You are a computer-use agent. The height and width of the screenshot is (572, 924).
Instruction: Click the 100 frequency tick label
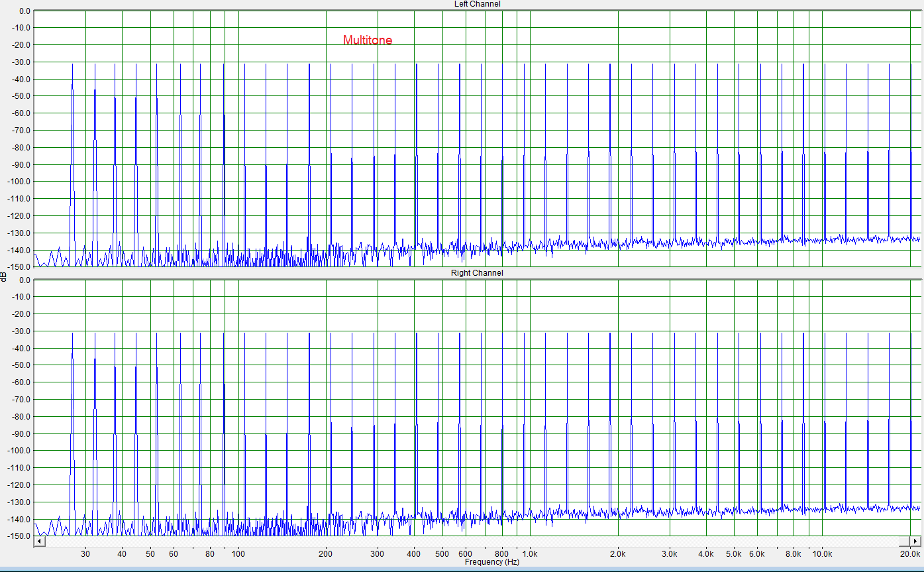238,553
